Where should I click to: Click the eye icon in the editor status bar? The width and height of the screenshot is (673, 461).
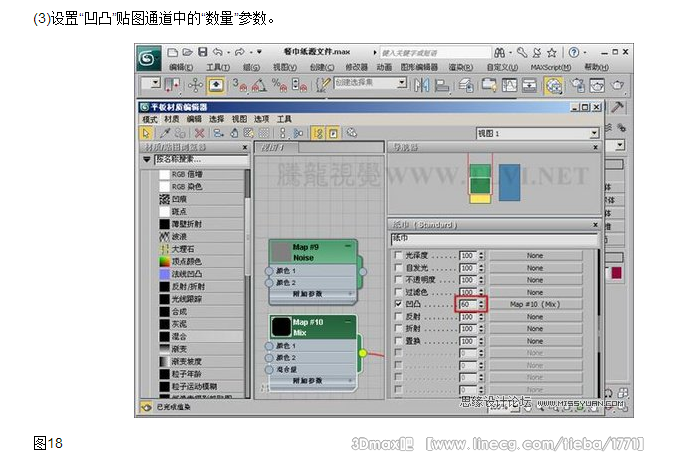pos(146,406)
